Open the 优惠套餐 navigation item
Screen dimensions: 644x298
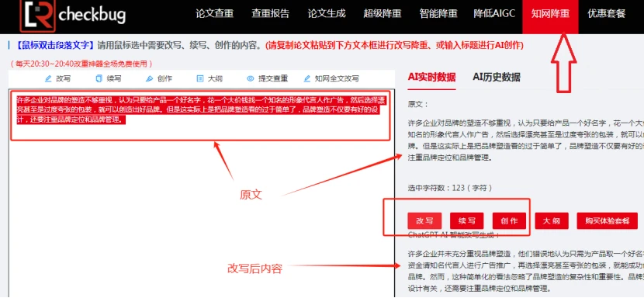point(606,13)
